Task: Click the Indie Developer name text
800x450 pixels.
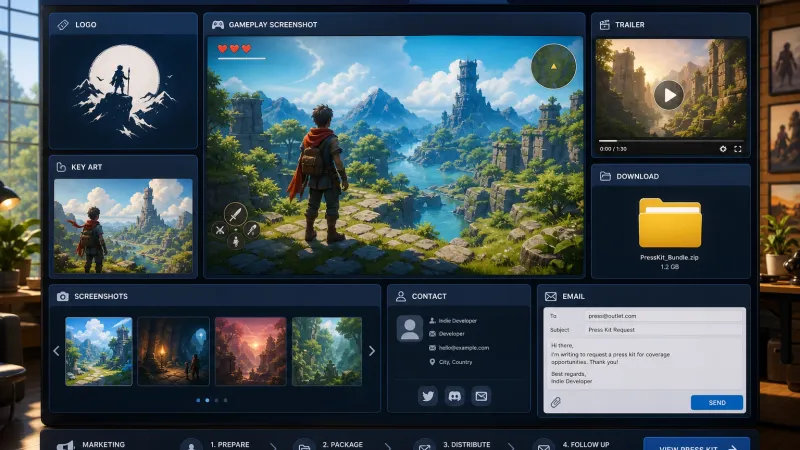Action: (458, 321)
